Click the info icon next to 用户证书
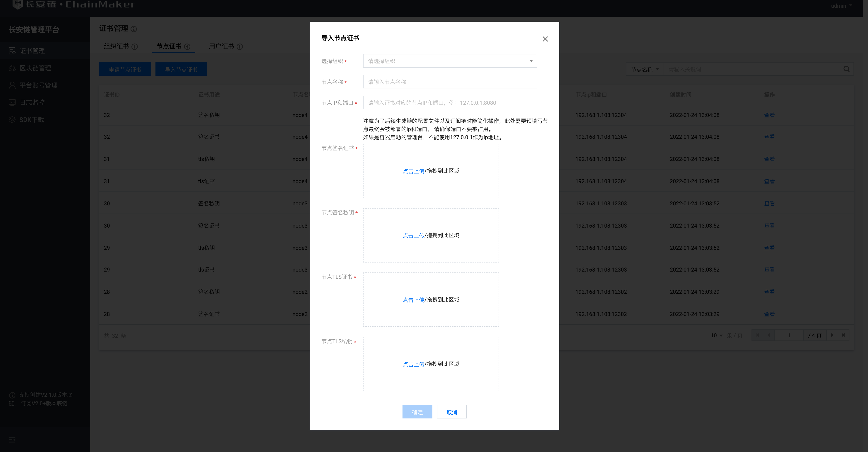868x452 pixels. (x=240, y=47)
